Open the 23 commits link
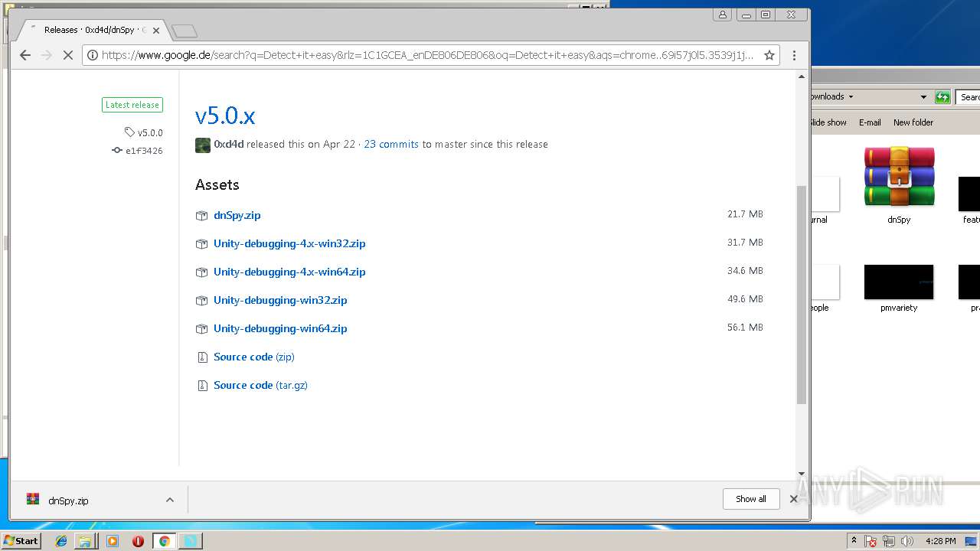The height and width of the screenshot is (551, 980). (391, 144)
